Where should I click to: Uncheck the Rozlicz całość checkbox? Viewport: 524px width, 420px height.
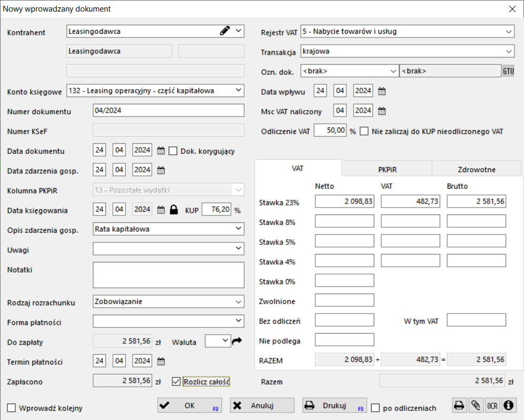coord(177,382)
